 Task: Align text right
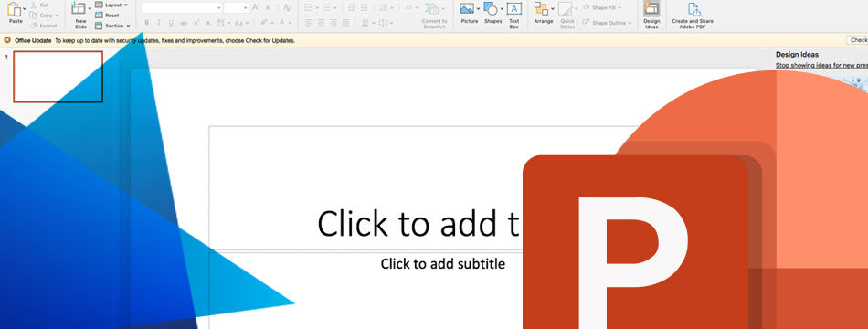(333, 23)
